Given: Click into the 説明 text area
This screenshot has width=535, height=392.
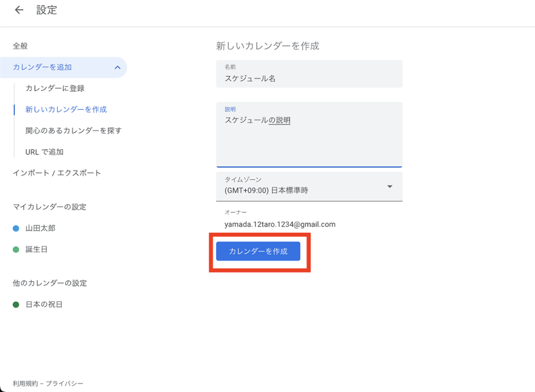Looking at the screenshot, I should click(309, 139).
